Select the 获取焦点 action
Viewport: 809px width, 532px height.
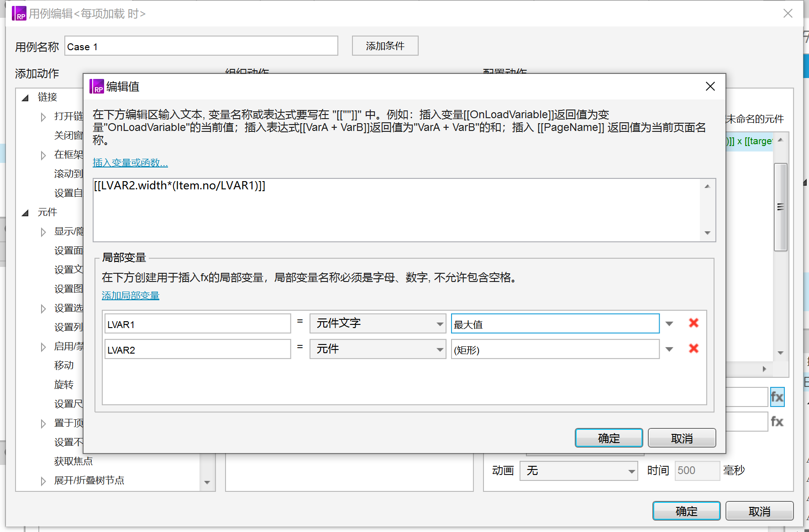pyautogui.click(x=74, y=461)
